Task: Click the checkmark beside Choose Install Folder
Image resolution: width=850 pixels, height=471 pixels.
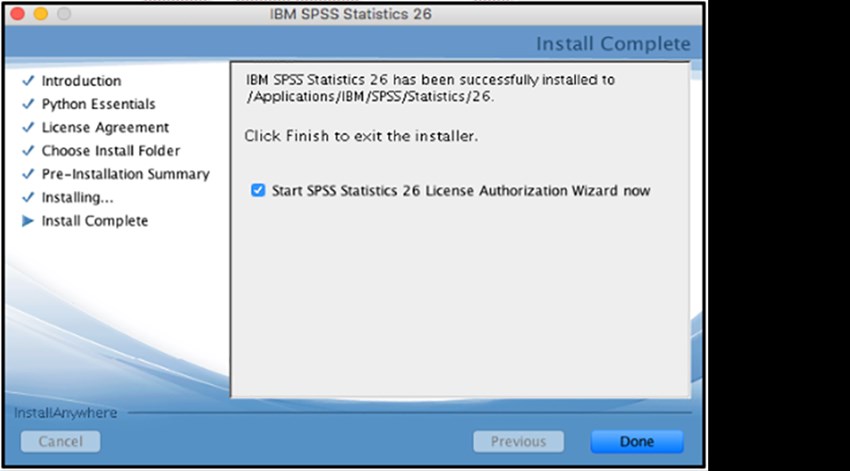Action: (28, 151)
